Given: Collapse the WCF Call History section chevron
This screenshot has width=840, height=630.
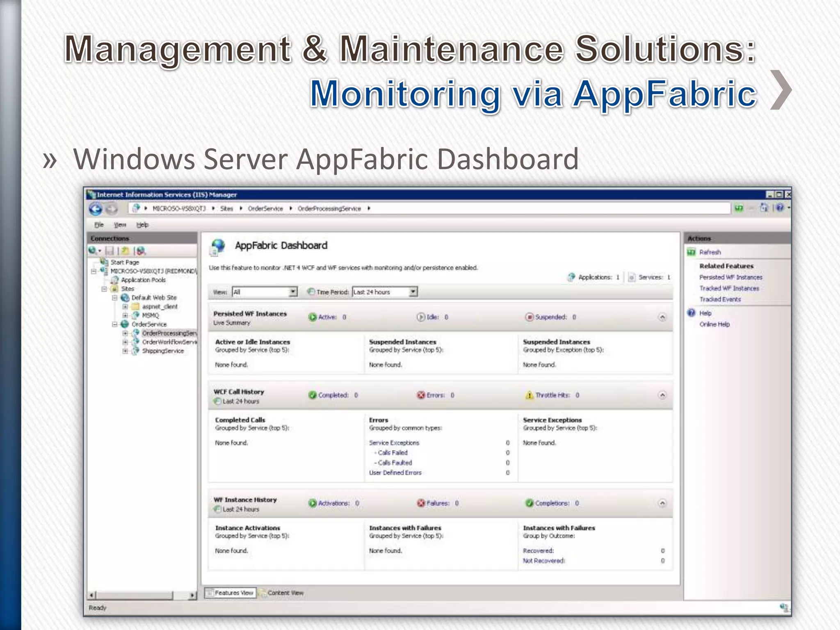Looking at the screenshot, I should [662, 395].
